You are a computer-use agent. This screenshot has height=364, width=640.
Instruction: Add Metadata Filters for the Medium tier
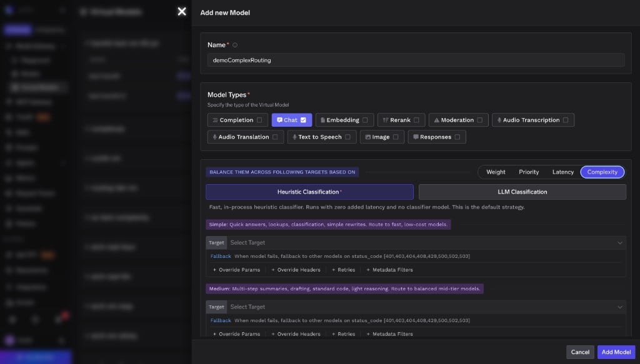(389, 334)
